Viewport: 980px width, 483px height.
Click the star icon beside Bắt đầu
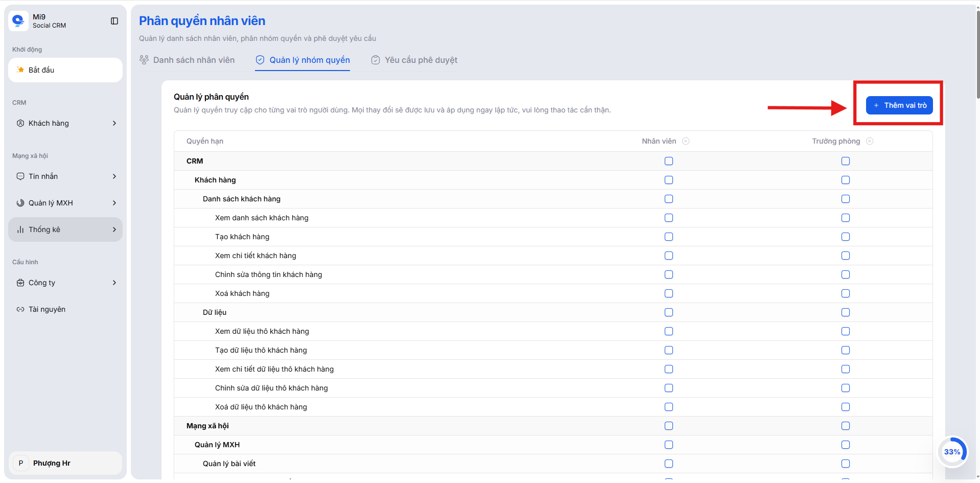click(20, 70)
